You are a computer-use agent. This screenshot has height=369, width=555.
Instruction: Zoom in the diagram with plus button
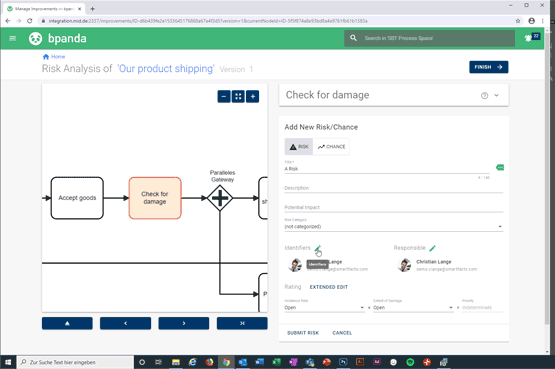(253, 96)
